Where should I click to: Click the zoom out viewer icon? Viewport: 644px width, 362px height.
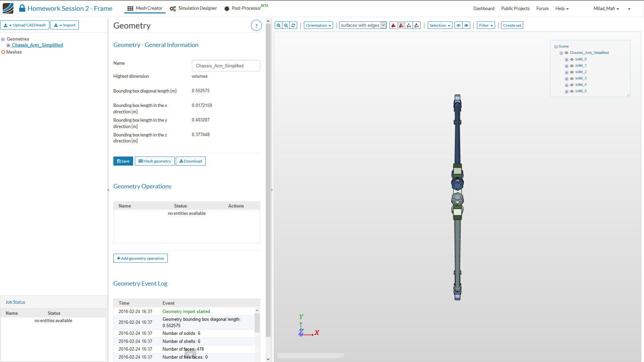click(286, 25)
